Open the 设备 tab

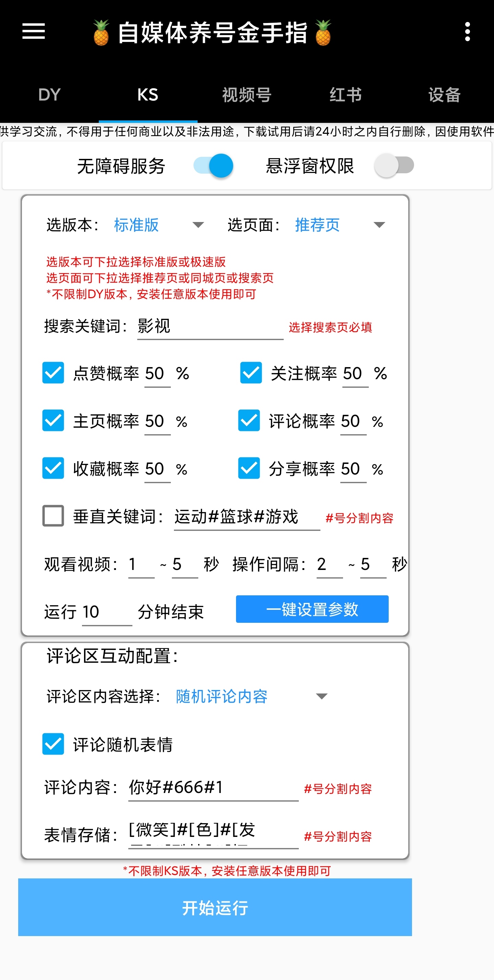tap(445, 95)
